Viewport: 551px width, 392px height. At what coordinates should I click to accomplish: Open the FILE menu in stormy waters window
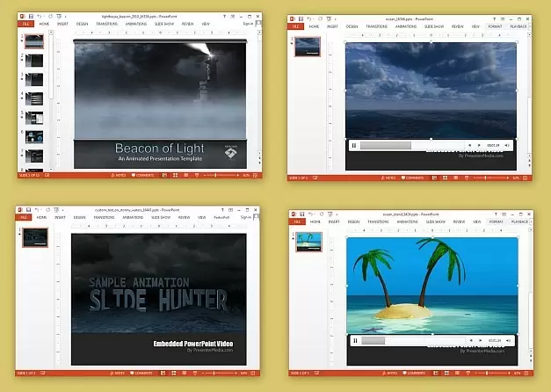[25, 216]
